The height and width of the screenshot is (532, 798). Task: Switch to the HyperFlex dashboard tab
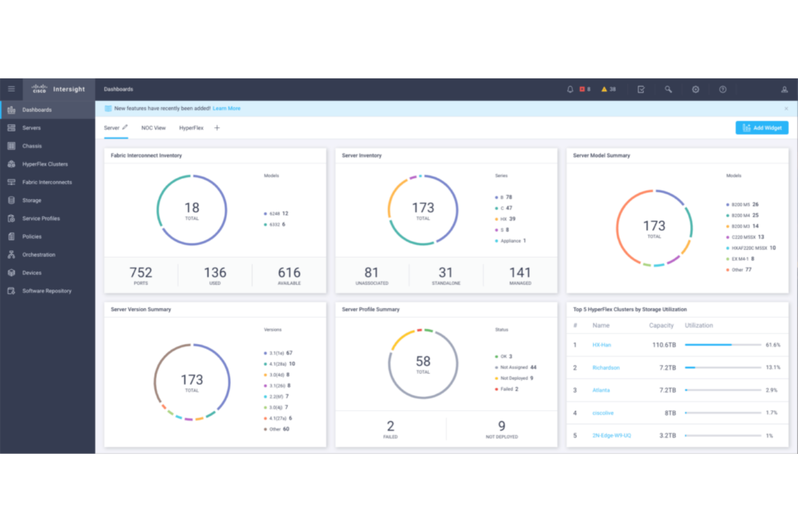[x=191, y=128]
